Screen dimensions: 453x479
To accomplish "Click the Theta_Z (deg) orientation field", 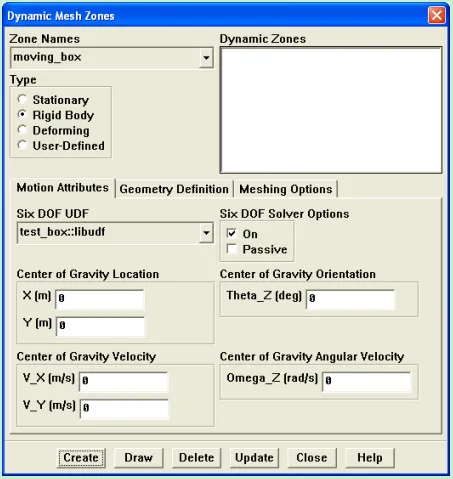I will pos(350,299).
